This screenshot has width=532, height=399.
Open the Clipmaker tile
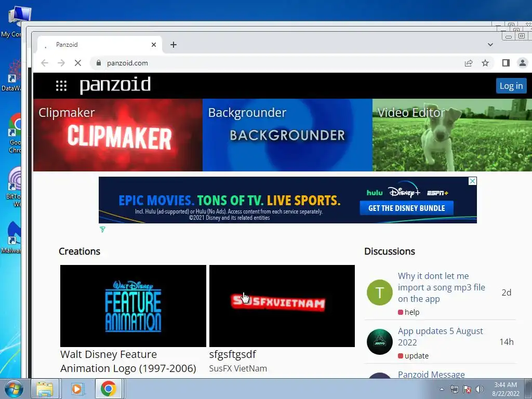(x=118, y=135)
